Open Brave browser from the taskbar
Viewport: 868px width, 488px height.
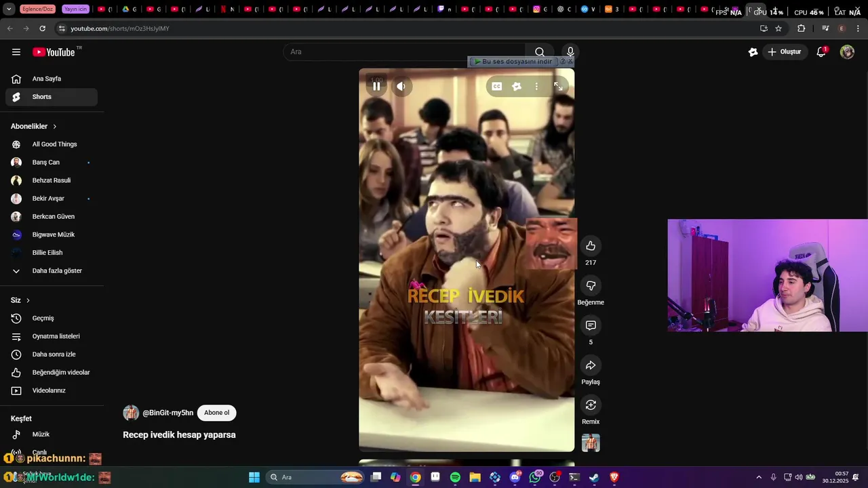tap(614, 477)
